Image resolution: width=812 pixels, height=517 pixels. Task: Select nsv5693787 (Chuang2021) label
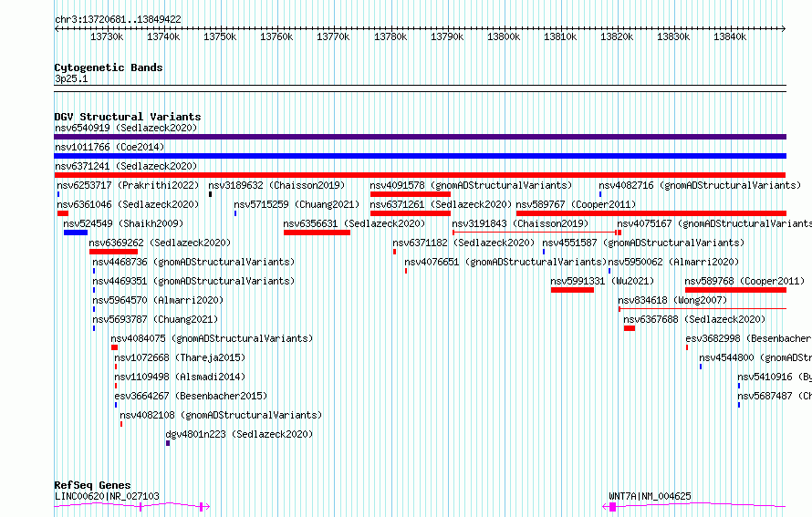pyautogui.click(x=155, y=319)
